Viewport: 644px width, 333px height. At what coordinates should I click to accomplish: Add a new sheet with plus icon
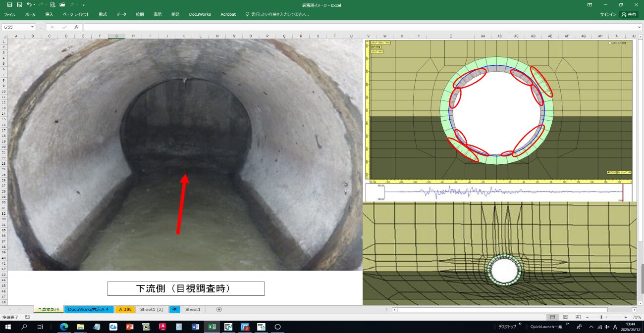coord(219,309)
